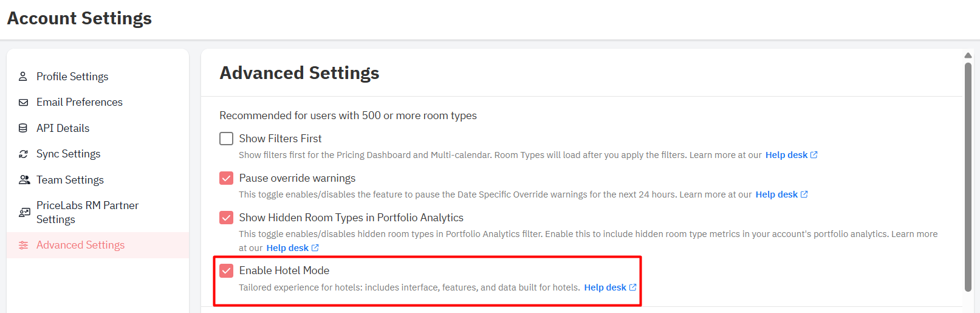
Task: Open Help desk link for Pause override warnings
Action: [x=776, y=194]
